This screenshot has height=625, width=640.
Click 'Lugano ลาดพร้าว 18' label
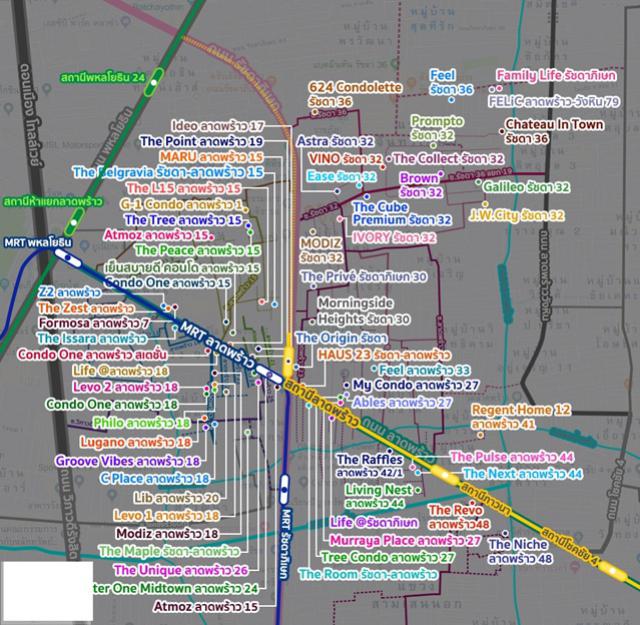[x=136, y=442]
